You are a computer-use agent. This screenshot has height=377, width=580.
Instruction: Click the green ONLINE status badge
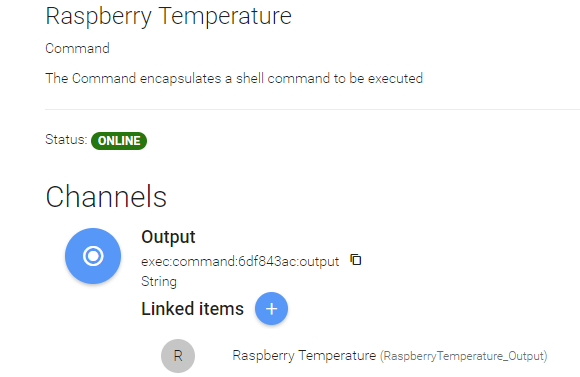119,141
